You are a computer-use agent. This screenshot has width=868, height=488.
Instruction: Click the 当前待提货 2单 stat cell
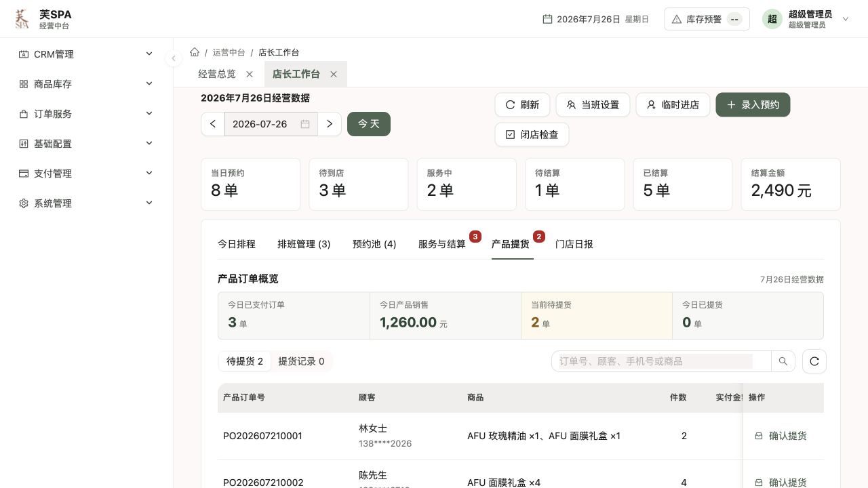(597, 316)
